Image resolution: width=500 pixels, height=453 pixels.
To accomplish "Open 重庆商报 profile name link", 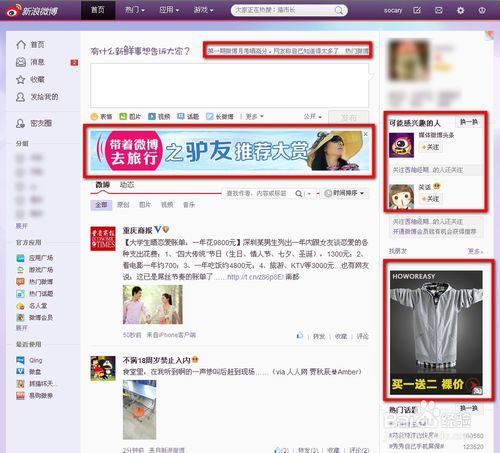I will click(x=137, y=230).
